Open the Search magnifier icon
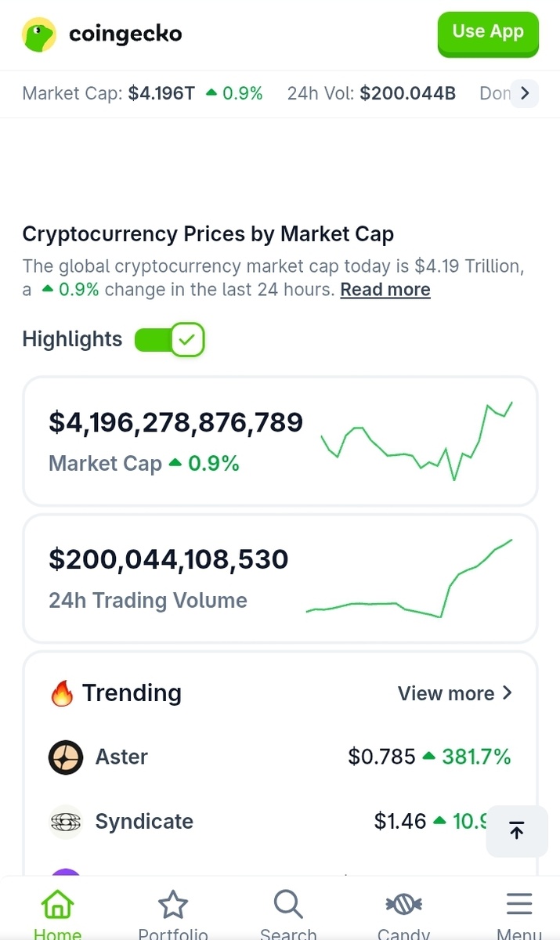560x940 pixels. tap(288, 906)
